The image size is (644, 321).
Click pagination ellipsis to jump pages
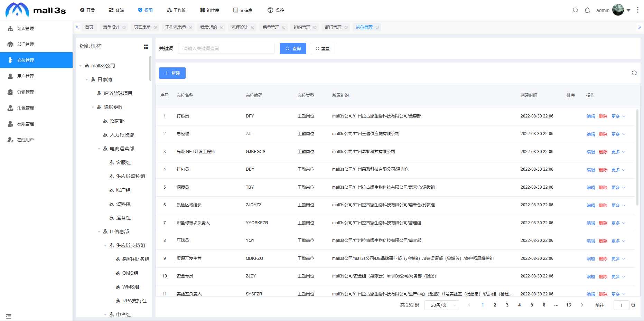(x=556, y=305)
